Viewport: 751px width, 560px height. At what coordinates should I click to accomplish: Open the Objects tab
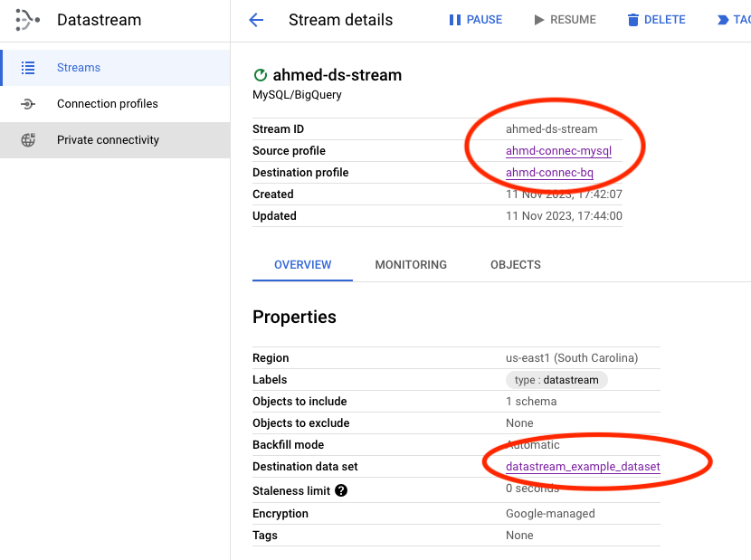515,265
